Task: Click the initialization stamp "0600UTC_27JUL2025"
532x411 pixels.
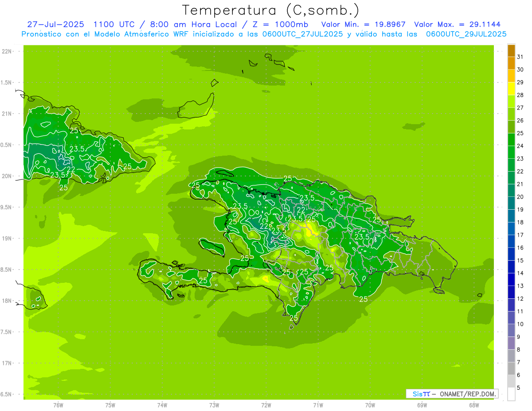Action: [x=302, y=34]
